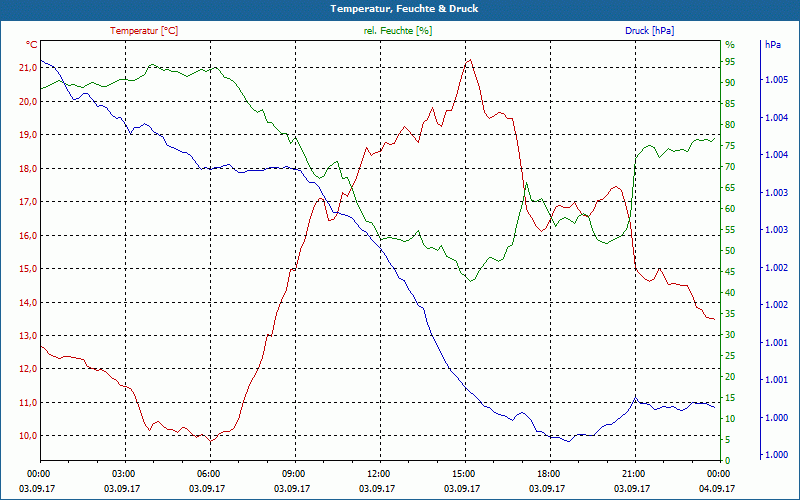Click the '10,0' temperature axis value
Screen dimensions: 800x500
(28, 436)
